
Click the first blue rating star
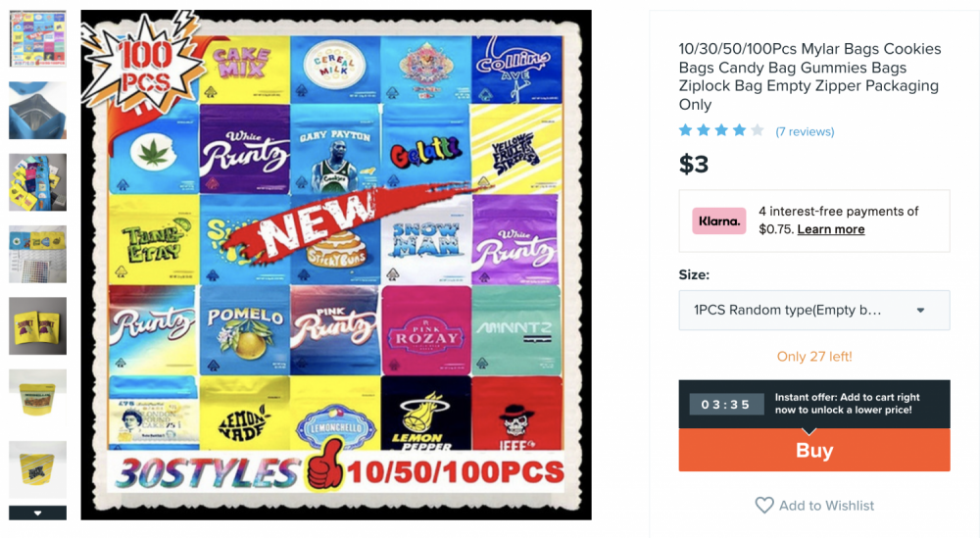pyautogui.click(x=686, y=130)
